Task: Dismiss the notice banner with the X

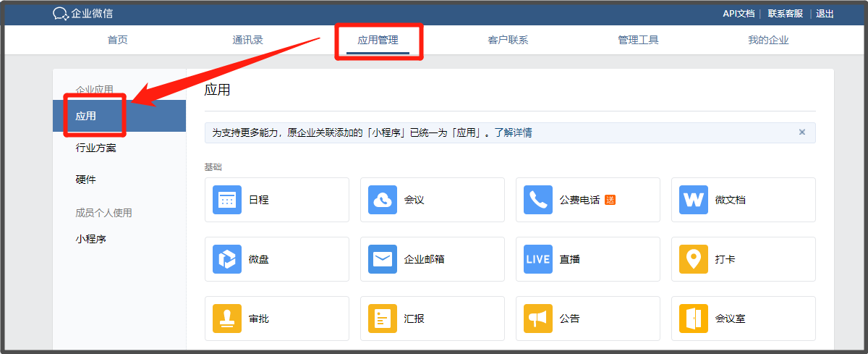Action: (x=801, y=132)
